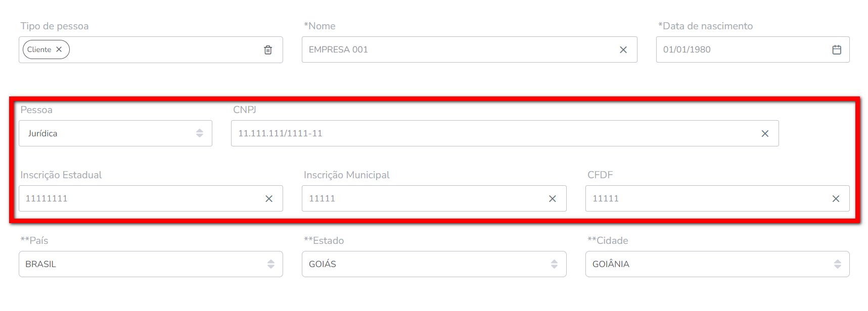Clear the Inscrição Municipal value
Viewport: 868px width, 311px height.
(x=553, y=198)
